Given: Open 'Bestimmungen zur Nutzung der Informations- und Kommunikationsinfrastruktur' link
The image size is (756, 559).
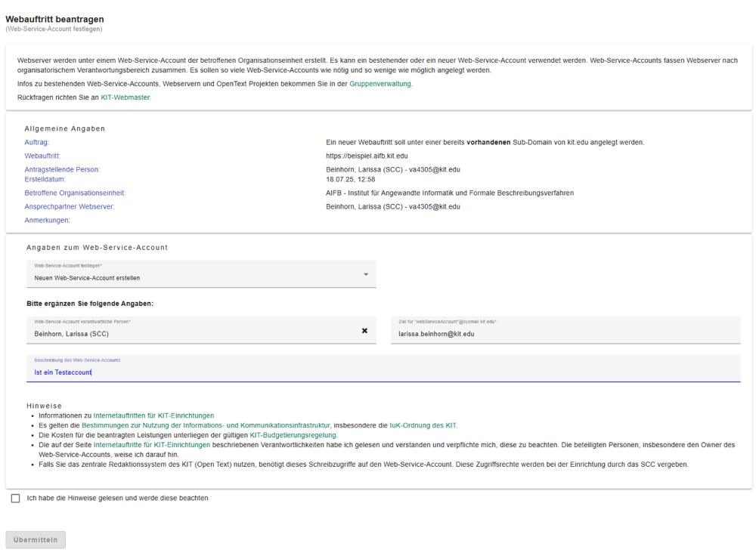Looking at the screenshot, I should pos(206,425).
